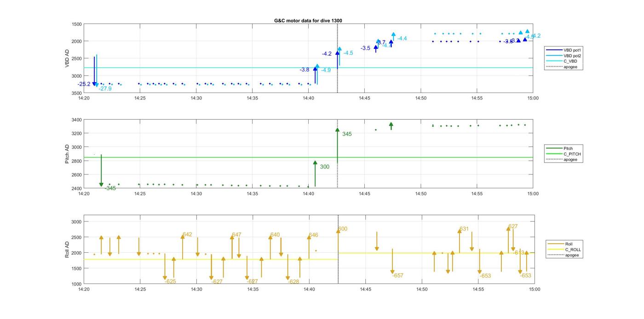The height and width of the screenshot is (319, 644).
Task: Select the -27.9 VBD pot2 label
Action: (x=105, y=89)
